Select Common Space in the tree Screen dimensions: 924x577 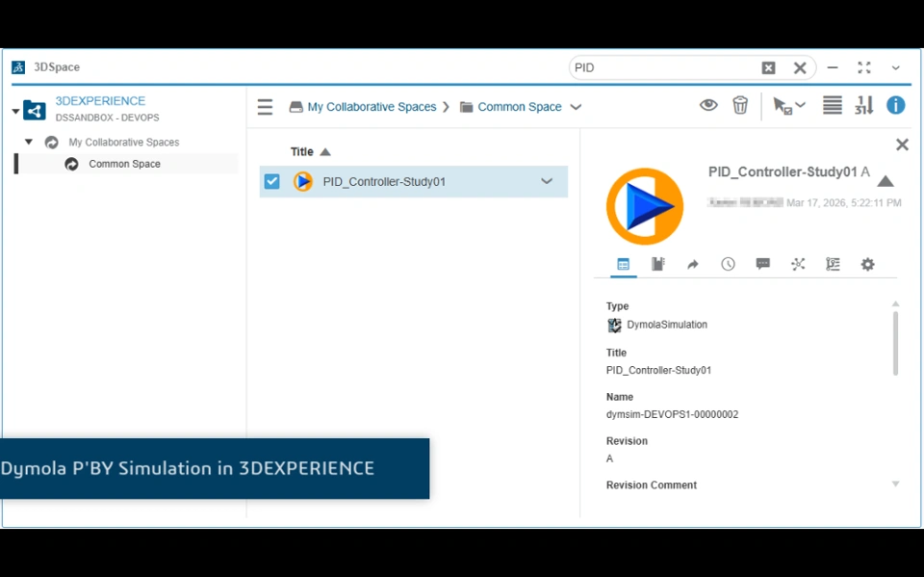pos(124,164)
